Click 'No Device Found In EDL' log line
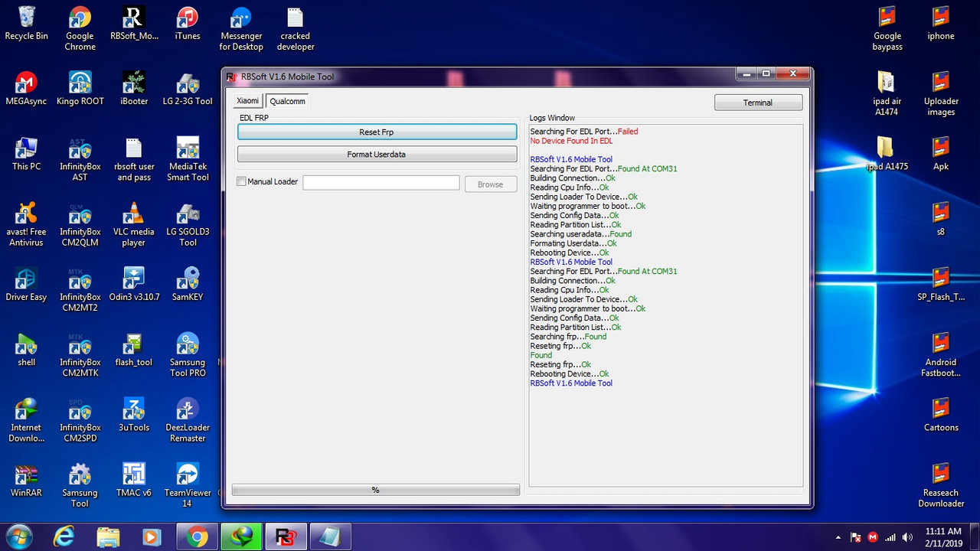980x551 pixels. click(x=571, y=141)
